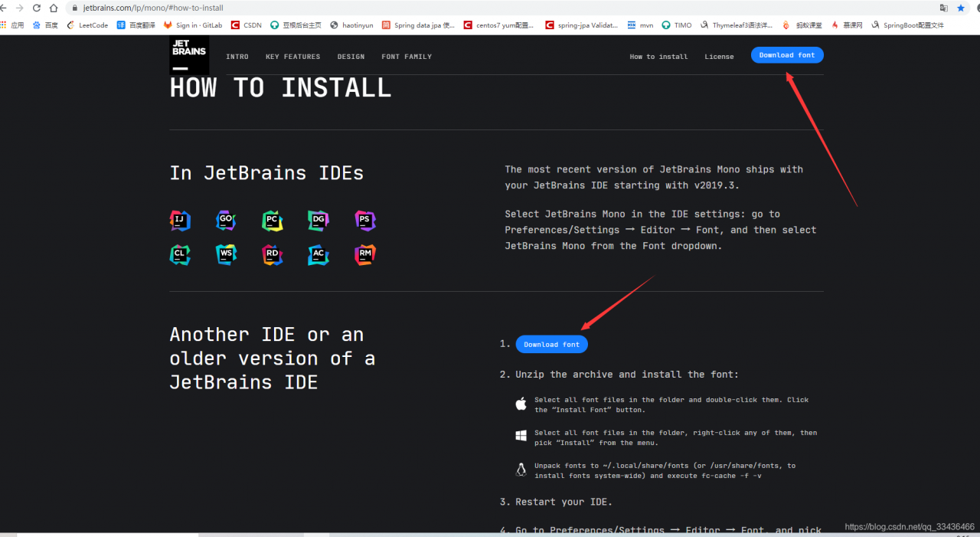Click '3. Restart your IDE.' text

click(556, 502)
